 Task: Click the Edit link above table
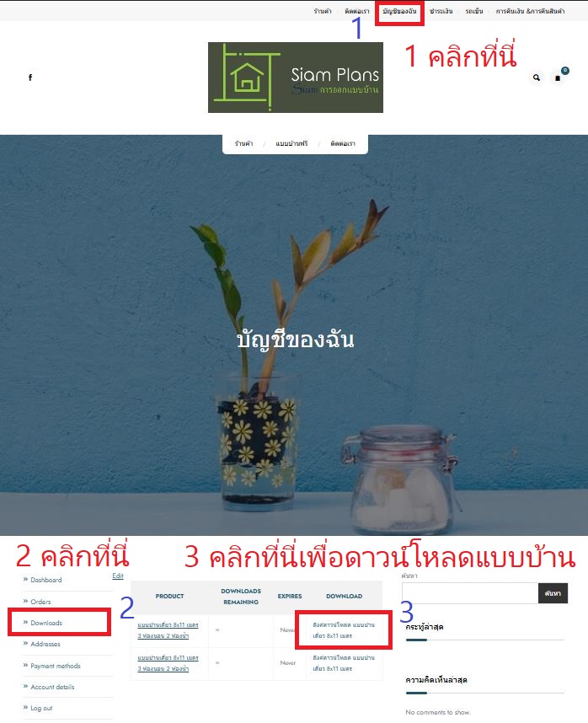click(118, 576)
